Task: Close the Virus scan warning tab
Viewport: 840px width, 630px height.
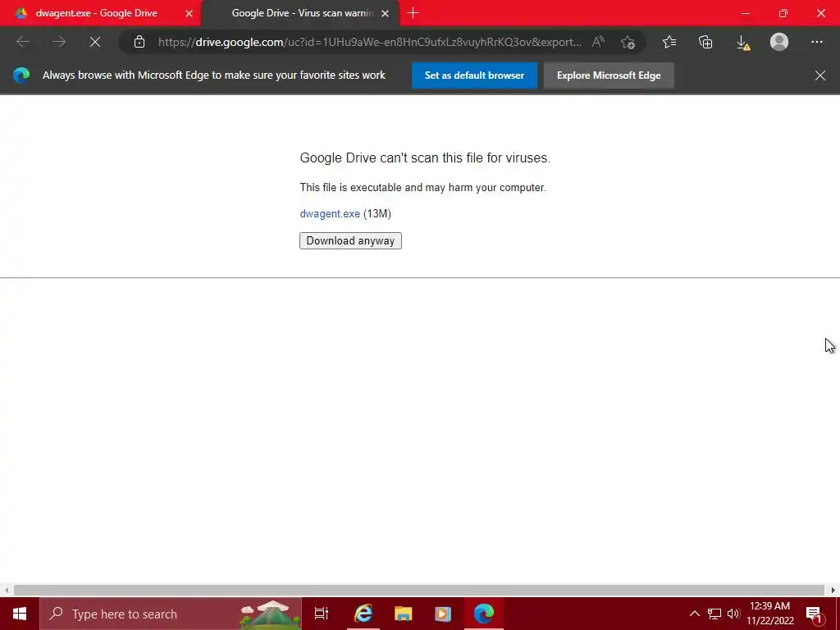Action: 386,13
